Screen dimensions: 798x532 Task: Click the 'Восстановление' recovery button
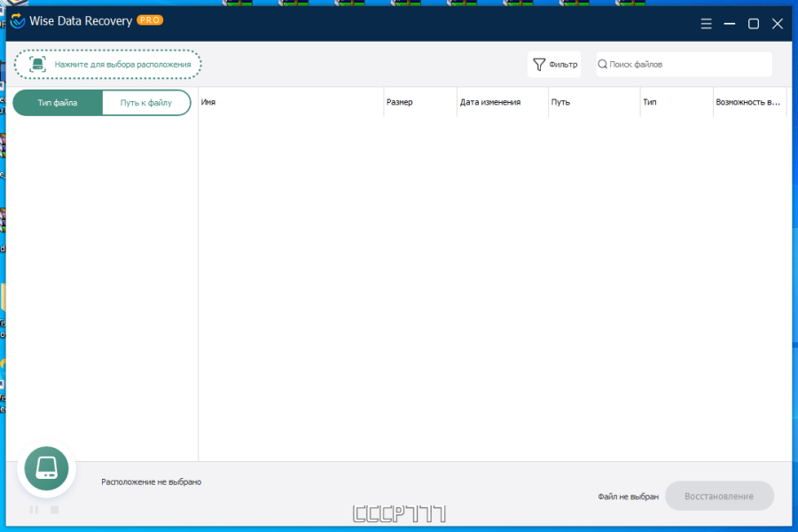click(x=719, y=496)
